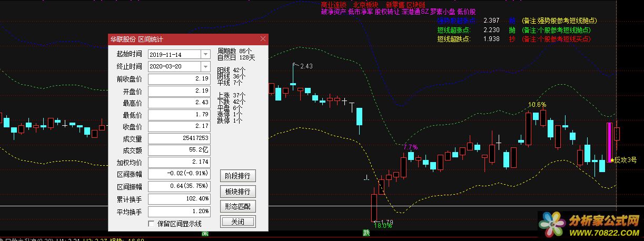The width and height of the screenshot is (644, 241).
Task: Click the 区块链 sector tag
Action: tap(415, 4)
